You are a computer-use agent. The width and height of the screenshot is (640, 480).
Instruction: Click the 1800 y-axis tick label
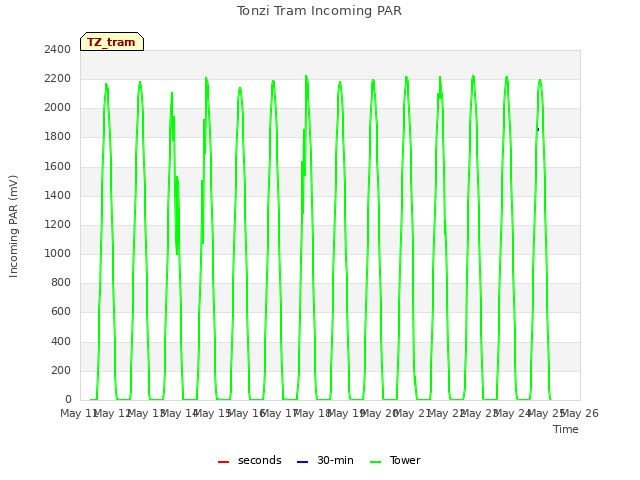(58, 136)
